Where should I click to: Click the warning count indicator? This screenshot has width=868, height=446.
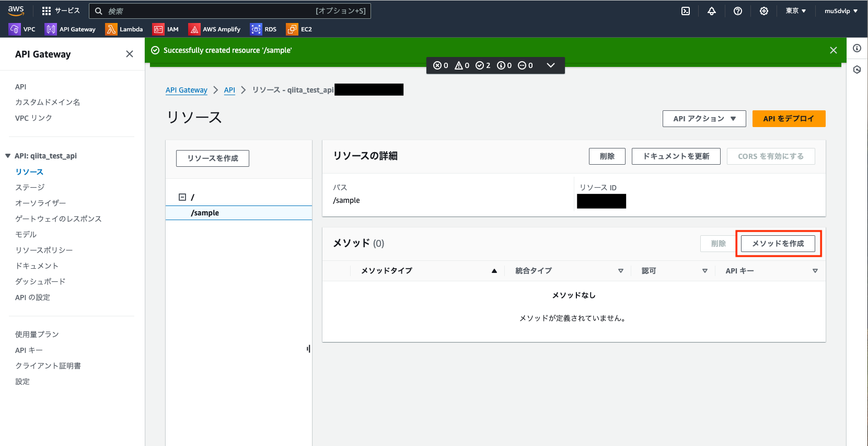click(462, 65)
